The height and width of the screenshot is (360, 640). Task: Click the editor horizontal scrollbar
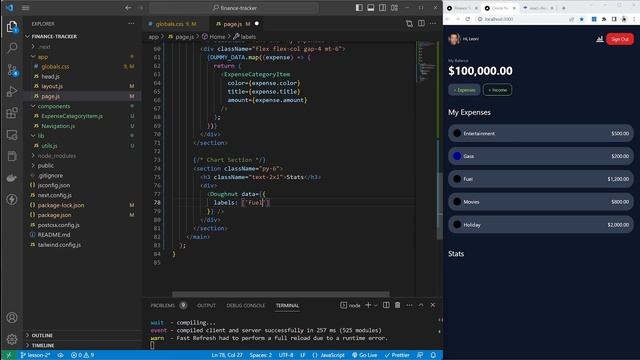[280, 294]
